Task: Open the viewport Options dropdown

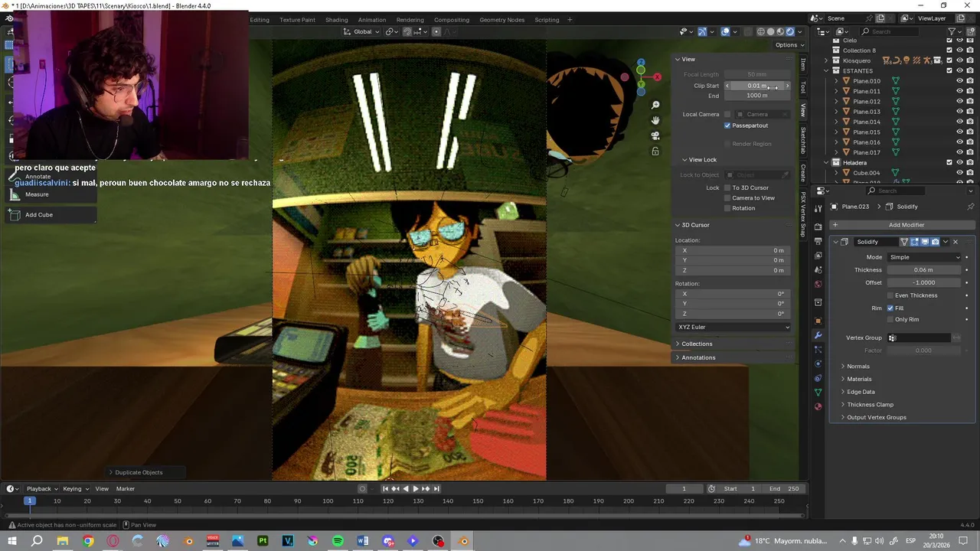Action: click(789, 45)
